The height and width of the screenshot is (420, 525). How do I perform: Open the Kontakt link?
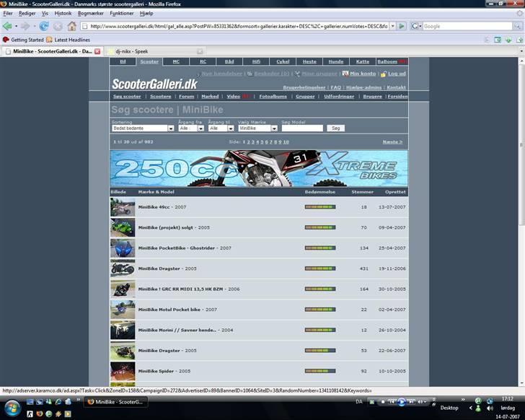coord(396,87)
